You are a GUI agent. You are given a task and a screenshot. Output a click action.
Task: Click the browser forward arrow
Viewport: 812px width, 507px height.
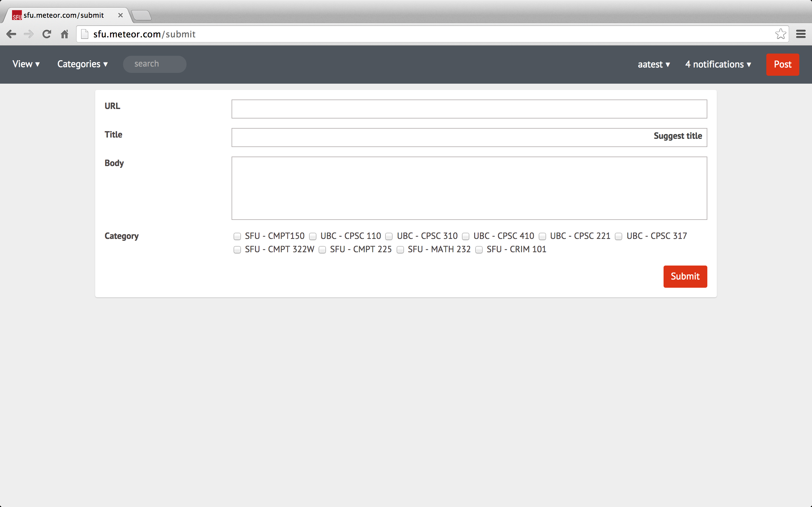tap(29, 34)
